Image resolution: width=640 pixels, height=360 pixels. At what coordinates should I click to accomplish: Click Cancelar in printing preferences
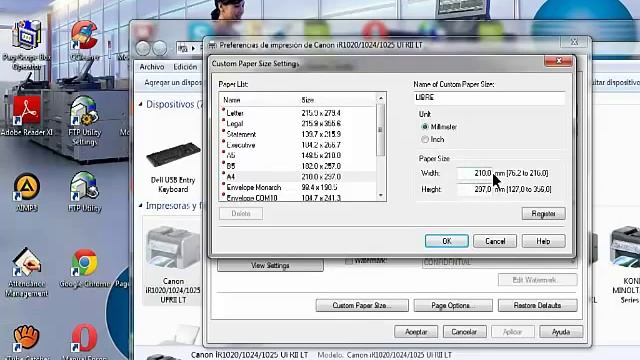pos(464,332)
